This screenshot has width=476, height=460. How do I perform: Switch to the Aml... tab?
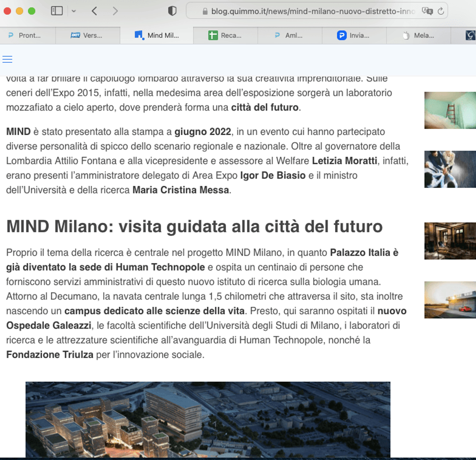coord(290,35)
